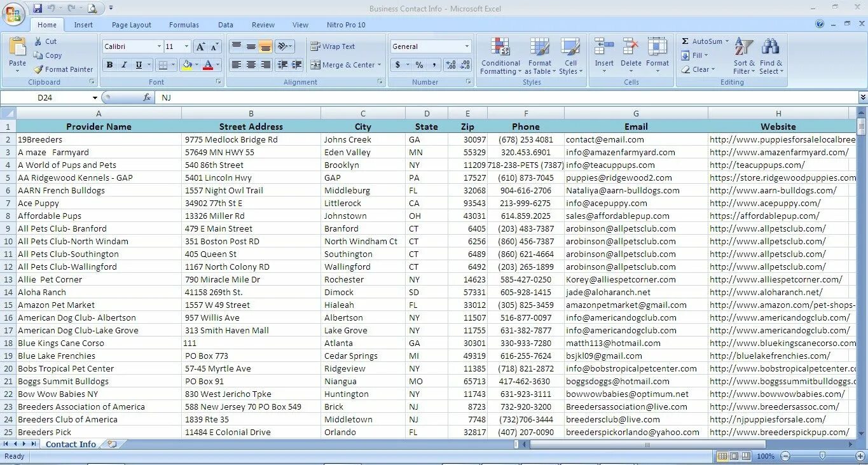The height and width of the screenshot is (465, 868).
Task: Apply percent style format
Action: click(419, 65)
